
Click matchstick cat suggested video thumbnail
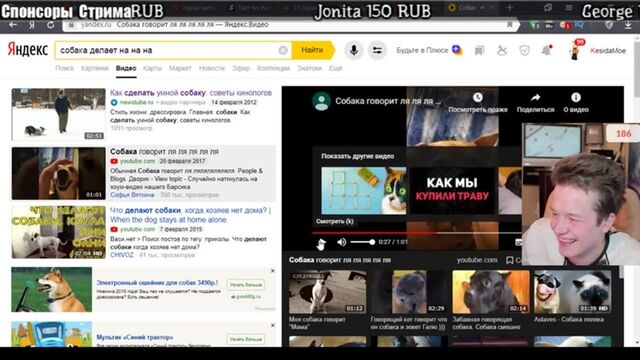pyautogui.click(x=363, y=190)
